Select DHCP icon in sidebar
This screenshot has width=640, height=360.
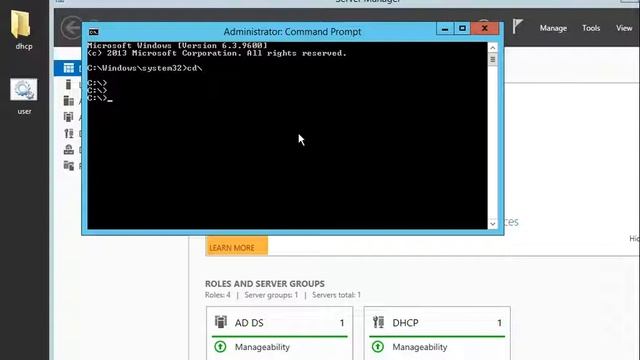pos(69,133)
